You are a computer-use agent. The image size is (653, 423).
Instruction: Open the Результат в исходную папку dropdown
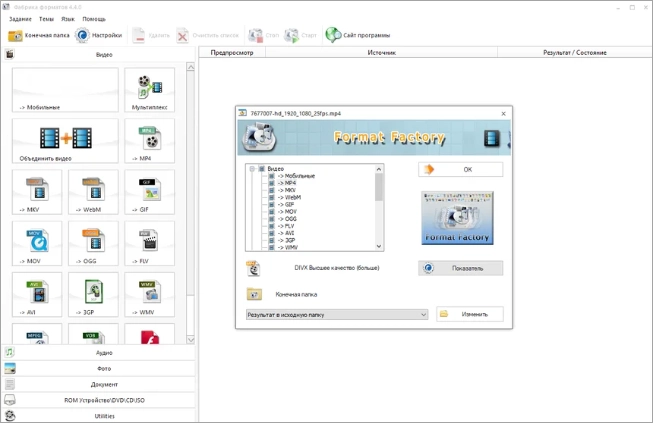click(337, 314)
